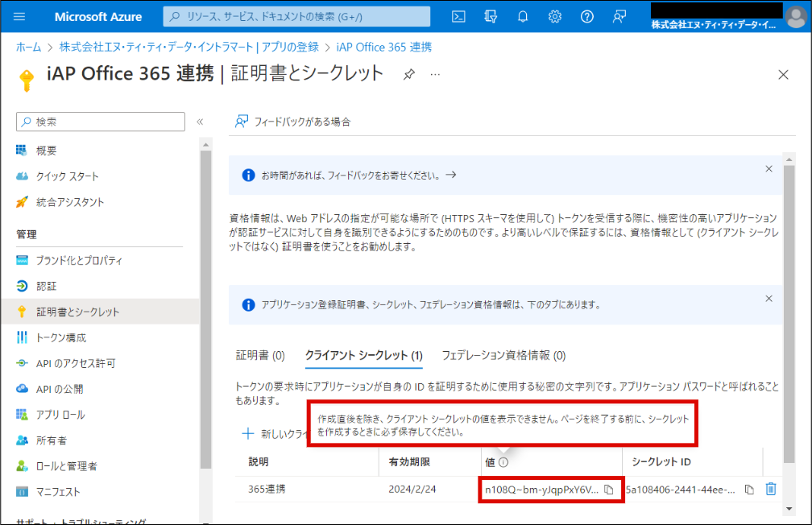Copy the client secret value
The width and height of the screenshot is (812, 525).
tap(610, 489)
